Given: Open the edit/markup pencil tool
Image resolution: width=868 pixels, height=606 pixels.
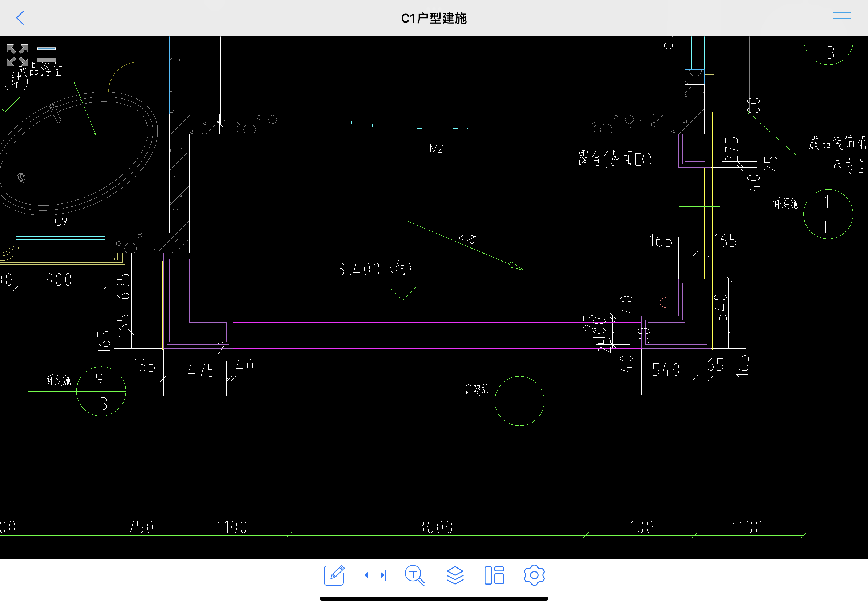Looking at the screenshot, I should coord(334,575).
